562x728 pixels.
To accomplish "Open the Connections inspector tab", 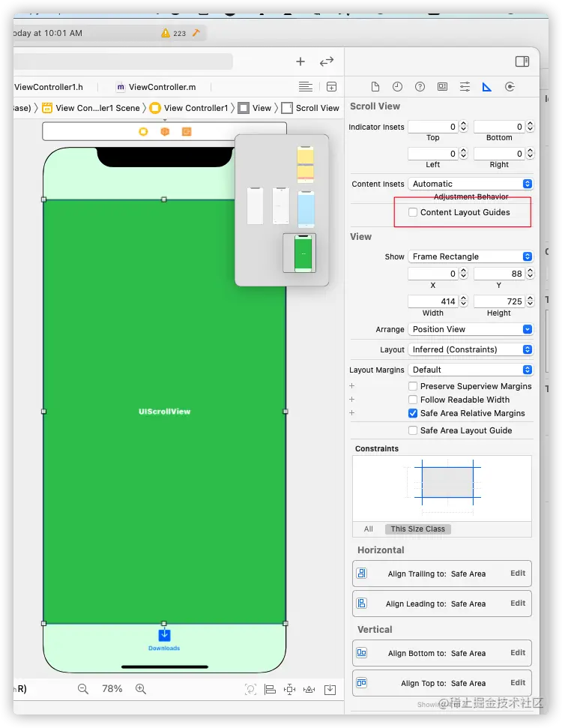I will click(510, 87).
